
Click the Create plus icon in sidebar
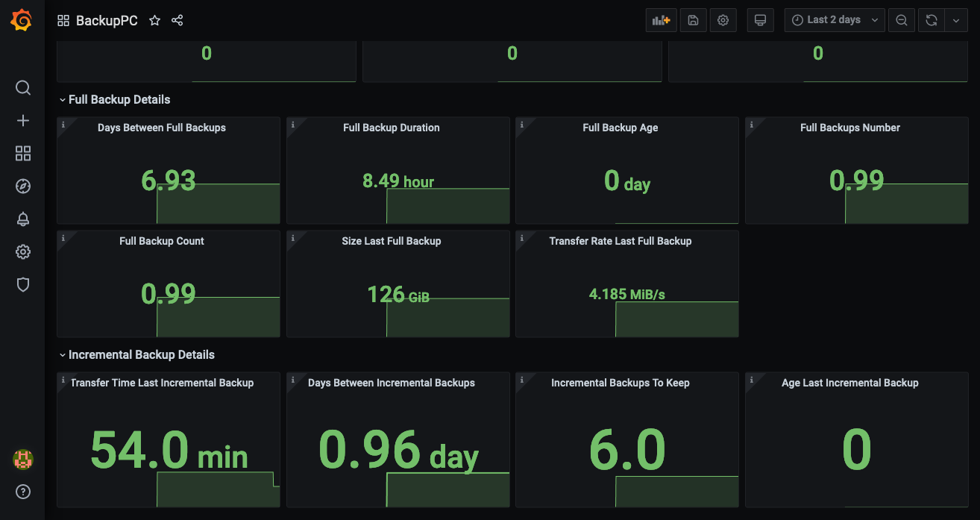(x=23, y=121)
